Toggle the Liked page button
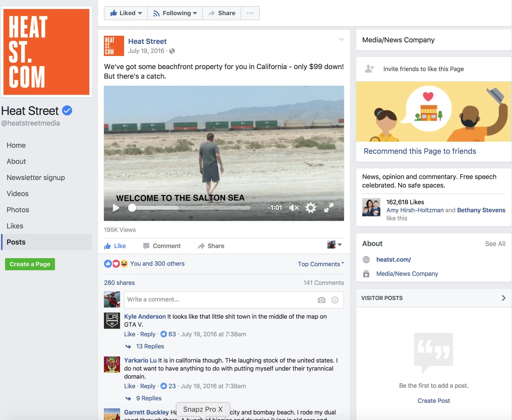 tap(126, 13)
